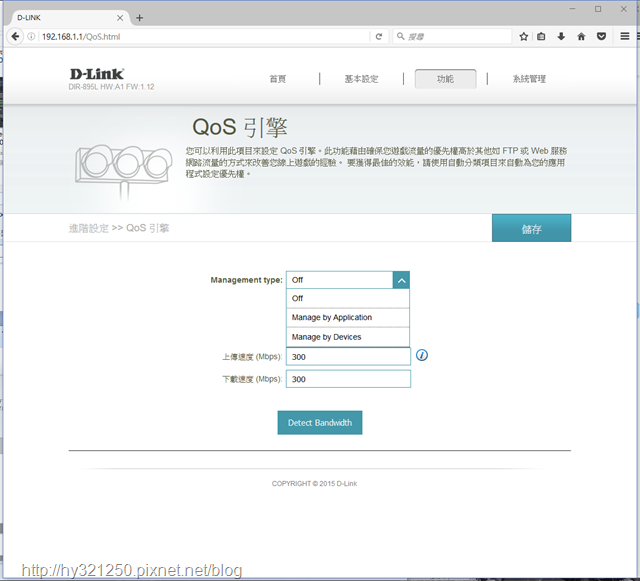640x581 pixels.
Task: Open the downloads arrow icon
Action: tap(561, 37)
